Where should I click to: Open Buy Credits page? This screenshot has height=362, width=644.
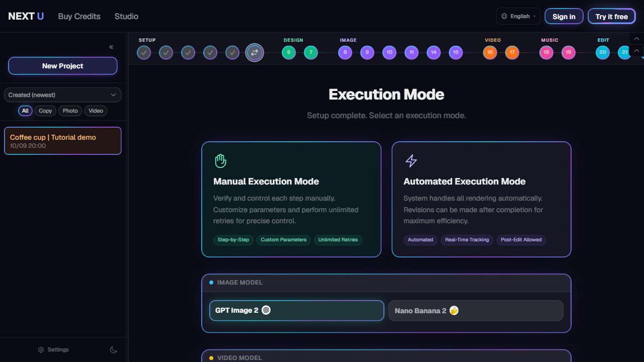coord(79,16)
